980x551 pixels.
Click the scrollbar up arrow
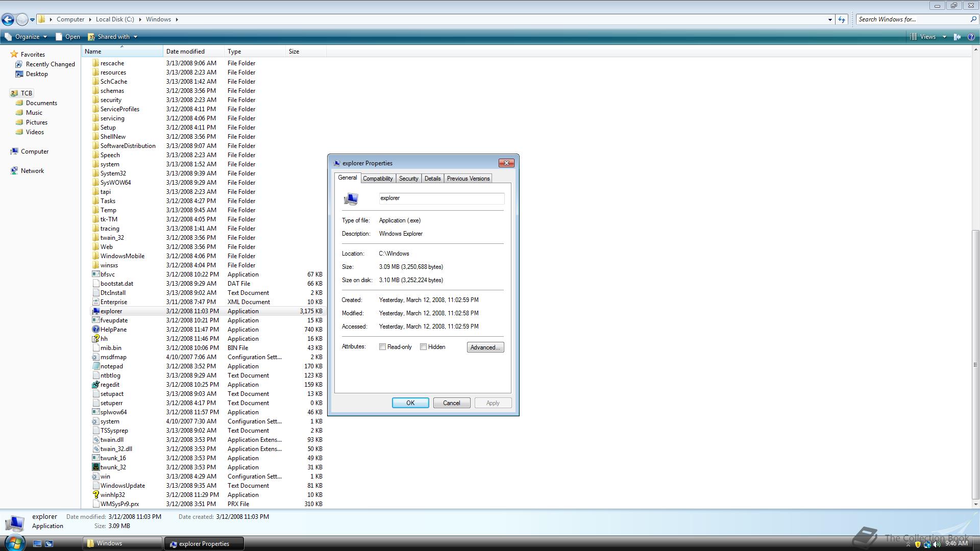coord(975,50)
